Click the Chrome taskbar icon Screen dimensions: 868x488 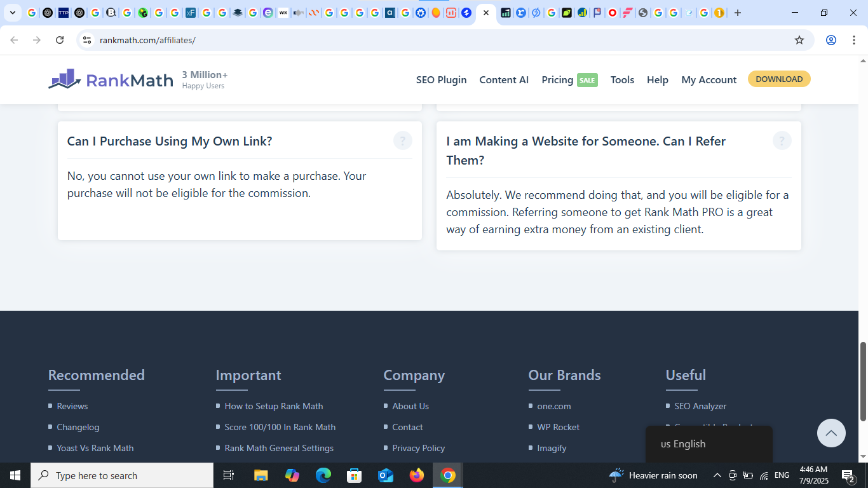[x=448, y=475]
